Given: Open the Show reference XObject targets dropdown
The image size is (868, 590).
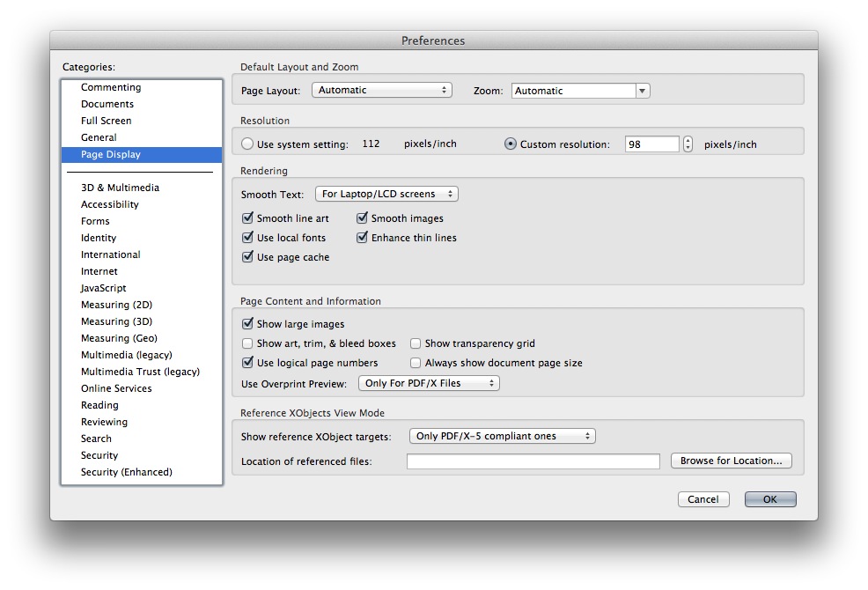Looking at the screenshot, I should [x=502, y=436].
